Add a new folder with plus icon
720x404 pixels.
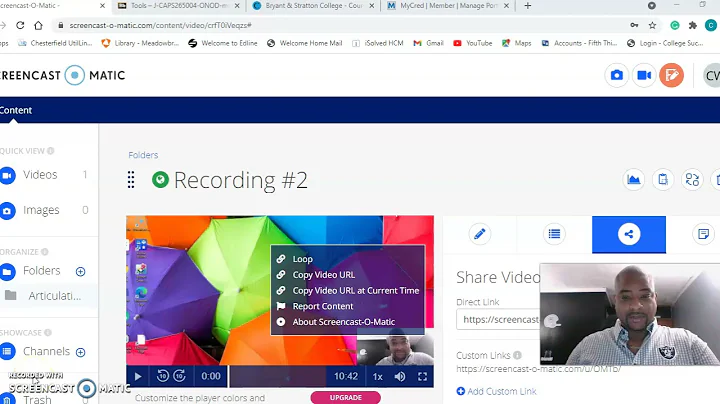click(80, 272)
